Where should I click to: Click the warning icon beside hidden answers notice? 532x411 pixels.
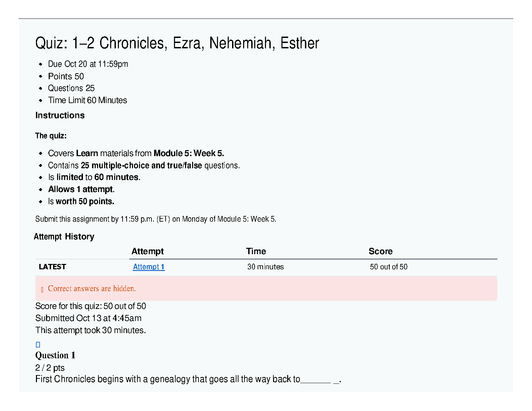click(42, 289)
